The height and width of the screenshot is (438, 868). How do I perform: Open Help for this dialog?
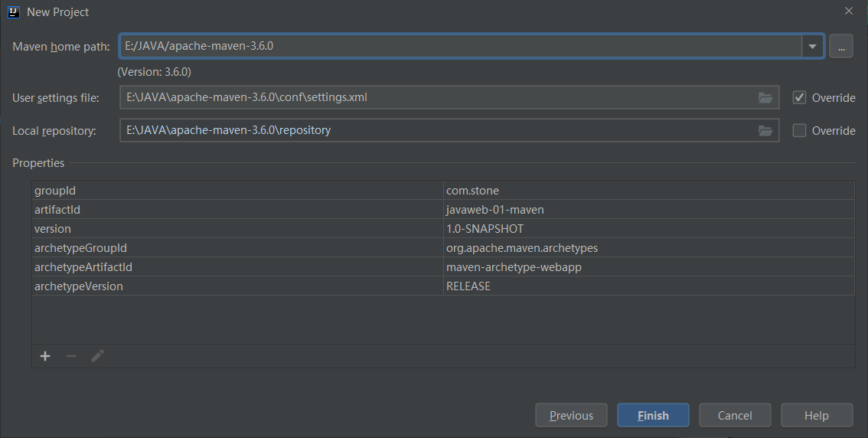coord(817,415)
